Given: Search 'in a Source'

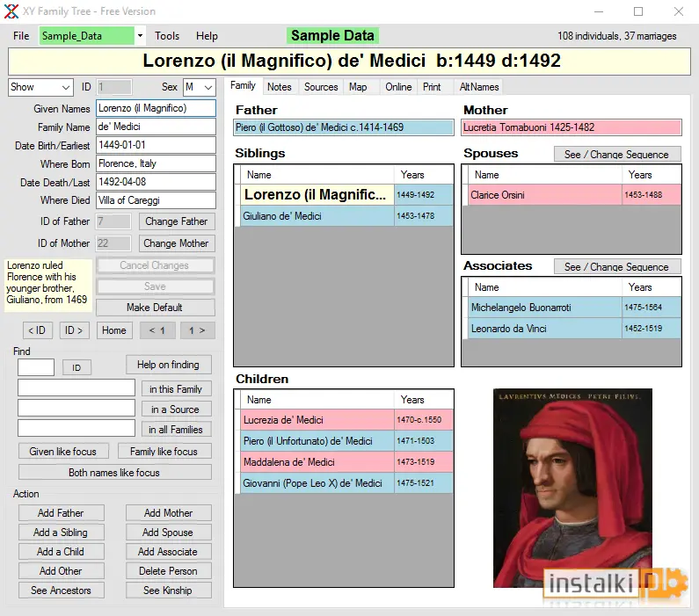Looking at the screenshot, I should click(176, 409).
